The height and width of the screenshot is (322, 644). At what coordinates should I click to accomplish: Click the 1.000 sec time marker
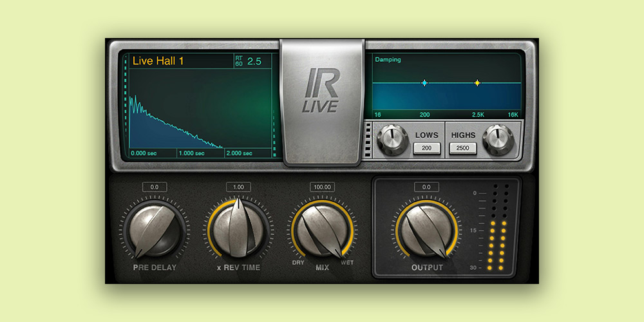191,153
